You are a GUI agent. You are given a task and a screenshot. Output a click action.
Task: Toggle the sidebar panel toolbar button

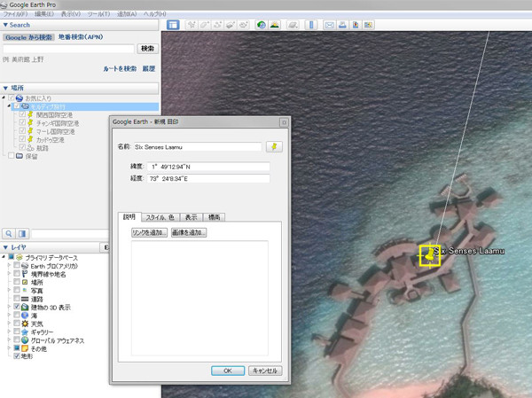click(x=173, y=25)
